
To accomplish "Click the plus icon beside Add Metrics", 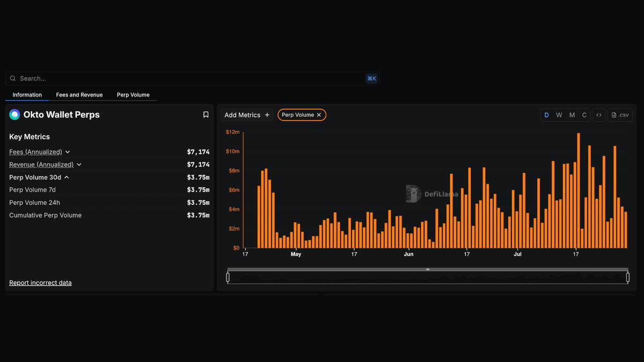I will (267, 115).
